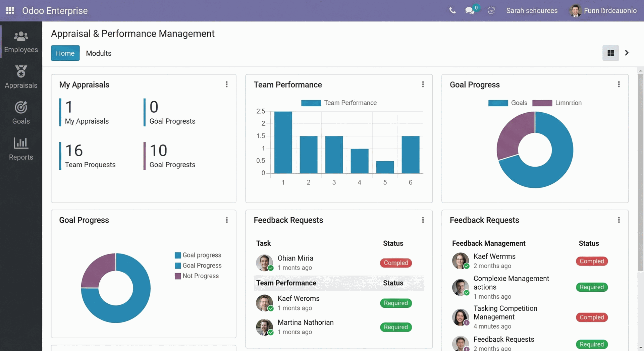Open the Team Performance card options menu
The height and width of the screenshot is (351, 644).
pyautogui.click(x=423, y=84)
